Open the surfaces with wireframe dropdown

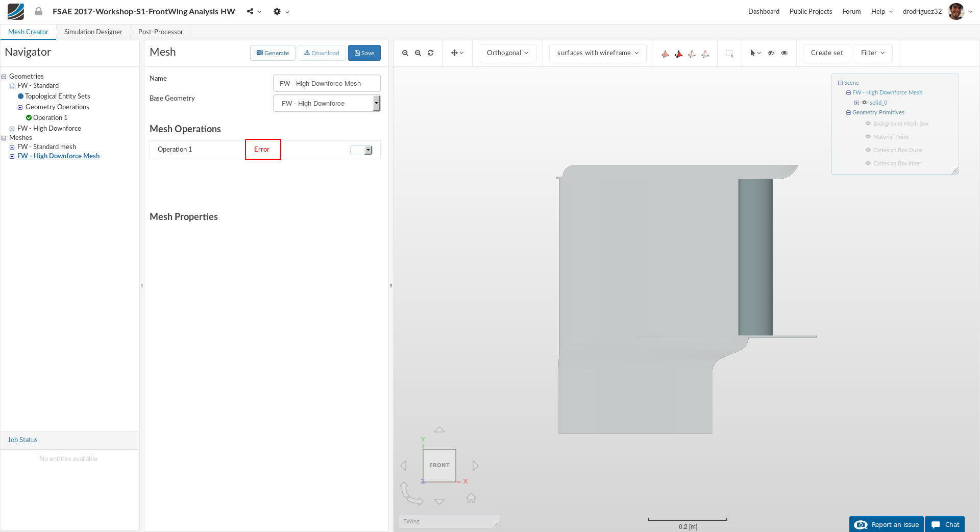[598, 53]
